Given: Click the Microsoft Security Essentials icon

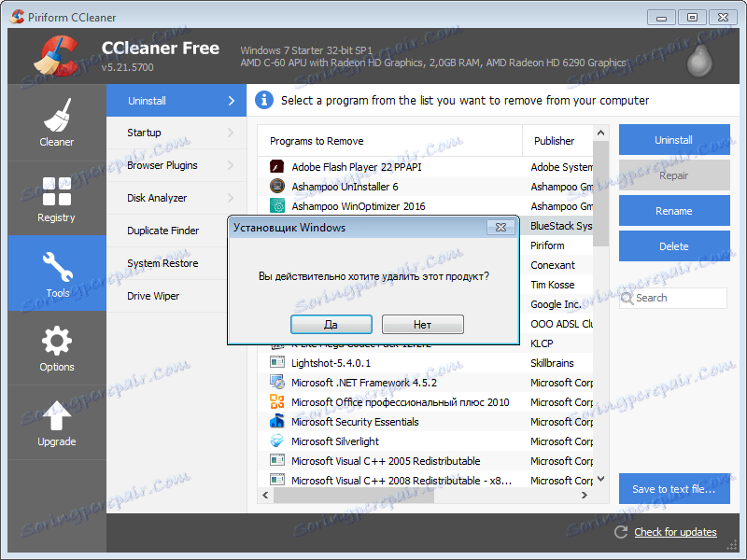Looking at the screenshot, I should click(x=276, y=422).
